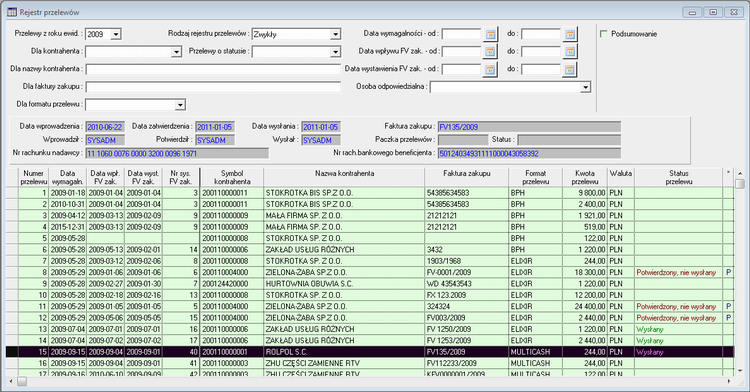750x392 pixels.
Task: Click invoice FV112233/2009 in row 16
Action: pyautogui.click(x=452, y=363)
